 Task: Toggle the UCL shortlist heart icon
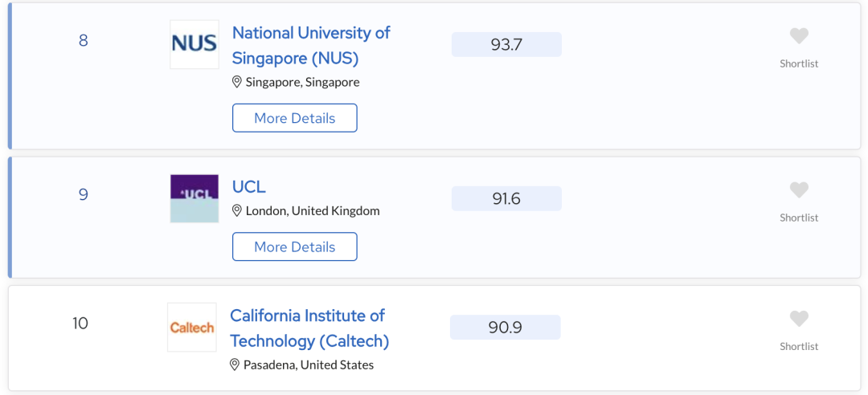(799, 190)
